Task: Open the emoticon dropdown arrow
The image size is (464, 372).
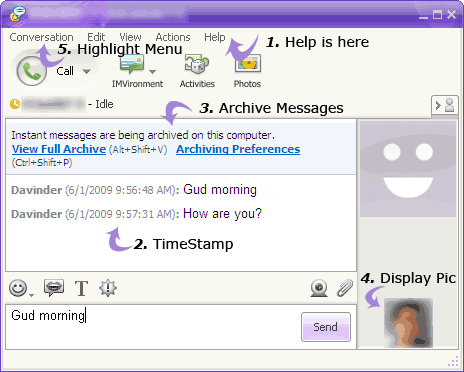Action: pos(31,295)
